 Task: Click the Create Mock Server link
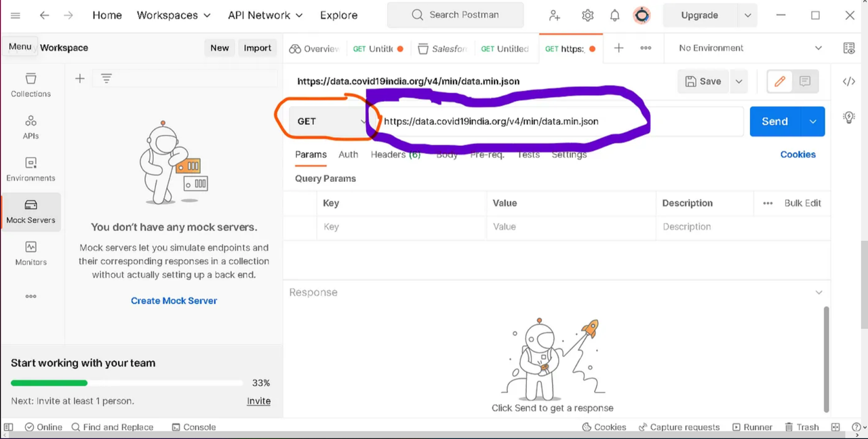[174, 301]
